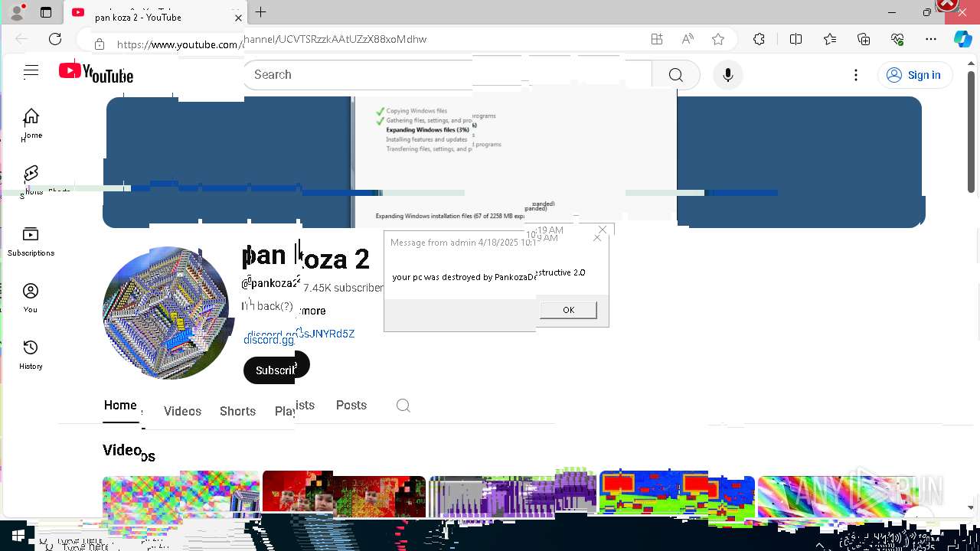Activate Read aloud icon
Screen dimensions: 980x551
tap(688, 39)
